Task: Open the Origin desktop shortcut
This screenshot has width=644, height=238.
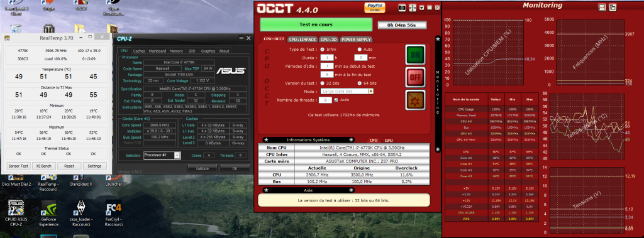Action: click(48, 6)
